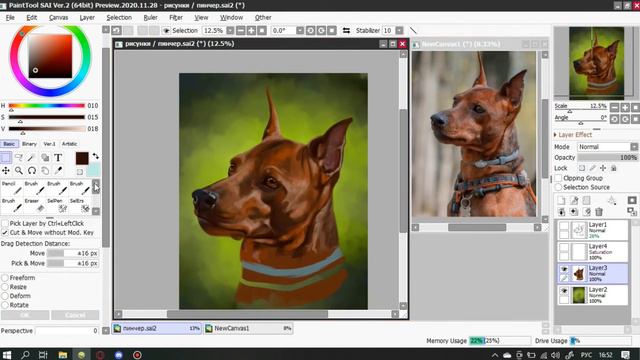Select Layer4 Saturation layer row
The width and height of the screenshot is (640, 360).
(x=593, y=252)
